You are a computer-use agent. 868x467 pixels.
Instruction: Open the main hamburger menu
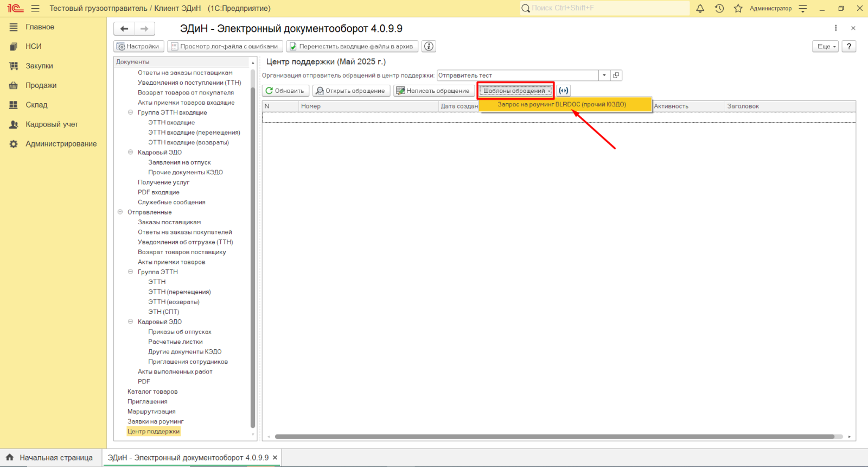(x=35, y=8)
